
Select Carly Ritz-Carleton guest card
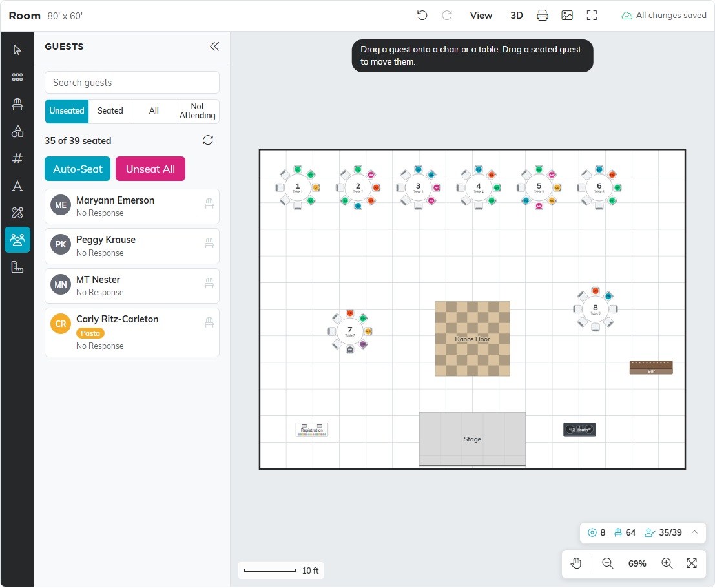click(132, 333)
